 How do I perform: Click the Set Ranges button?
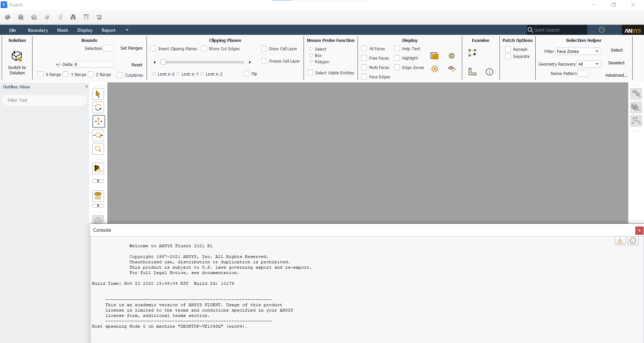131,48
